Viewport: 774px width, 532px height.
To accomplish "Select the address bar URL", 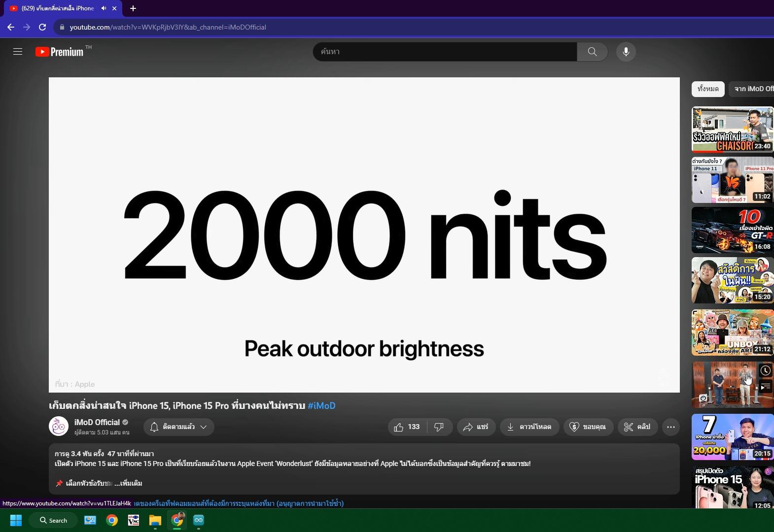I will coord(168,27).
